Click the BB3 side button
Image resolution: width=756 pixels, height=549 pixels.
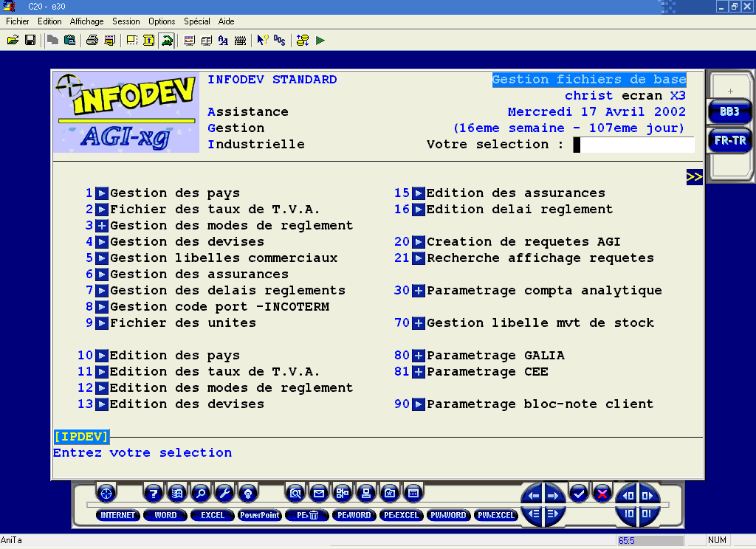[x=729, y=112]
